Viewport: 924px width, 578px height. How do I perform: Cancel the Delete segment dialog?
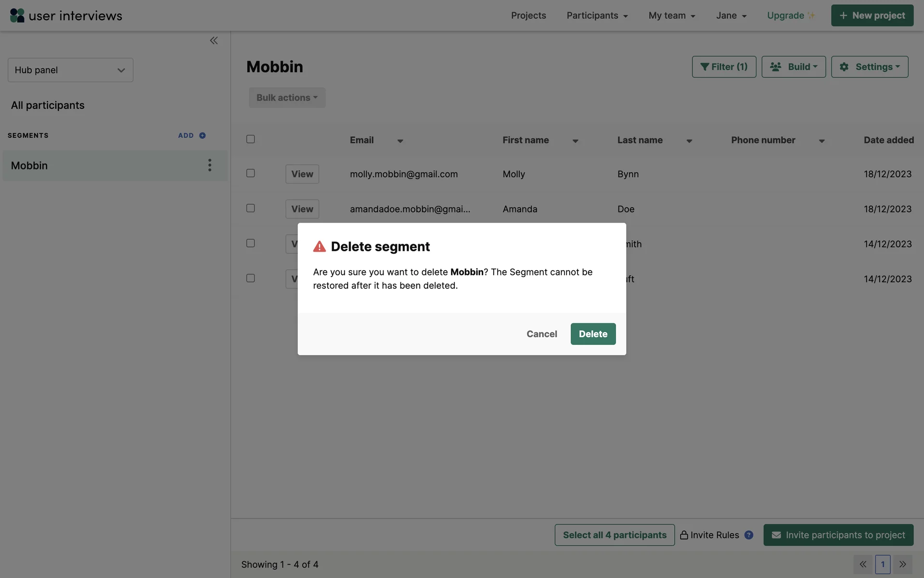541,334
